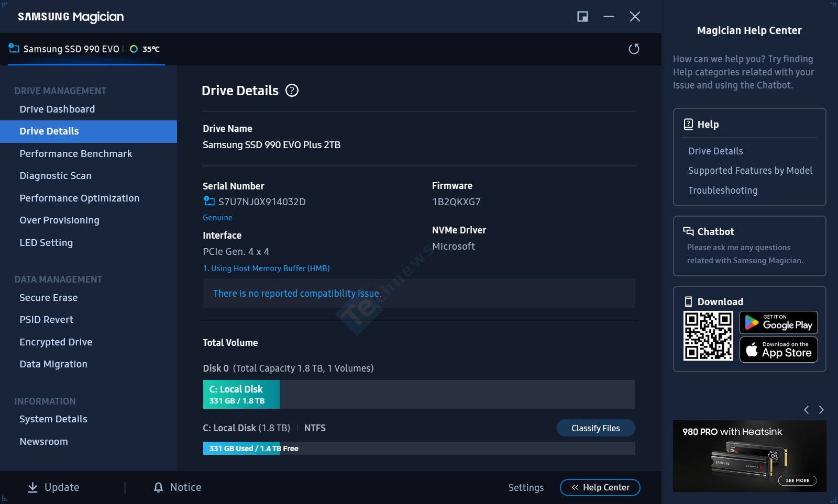Open the Troubleshooting help topic
This screenshot has height=504, width=838.
pos(723,191)
